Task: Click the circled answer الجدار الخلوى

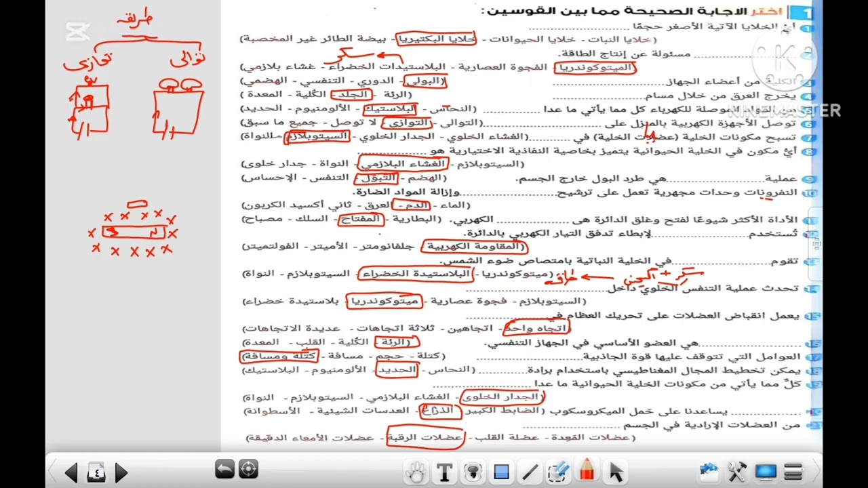Action: point(502,397)
